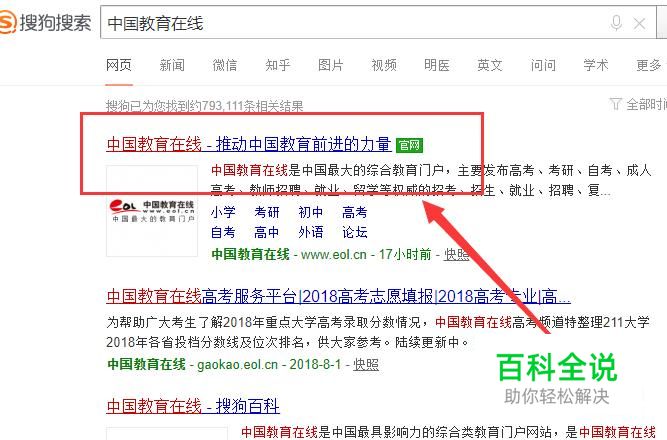This screenshot has height=440, width=667.
Task: Open the 高中 sublink
Action: (267, 232)
